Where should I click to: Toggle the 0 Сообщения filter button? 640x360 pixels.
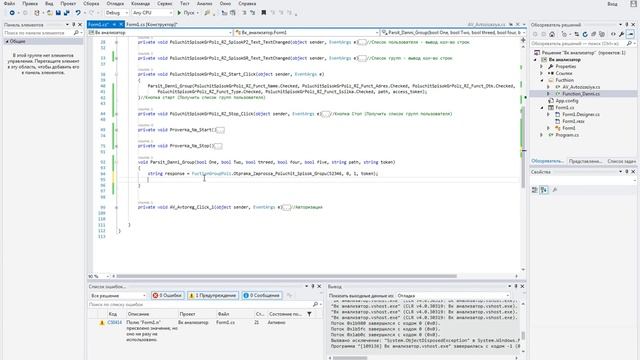point(262,296)
